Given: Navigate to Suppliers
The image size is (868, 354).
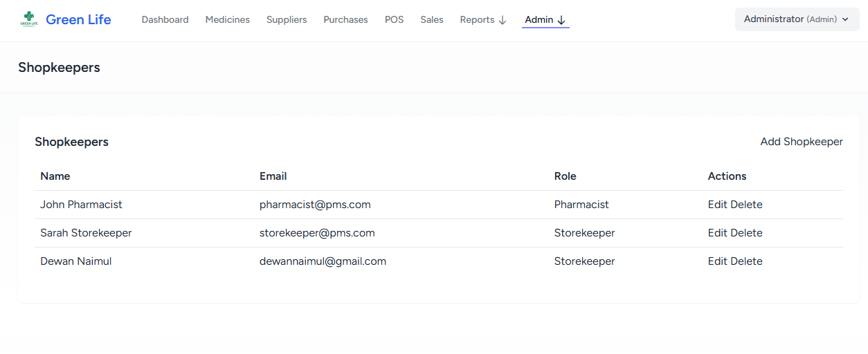Looking at the screenshot, I should pyautogui.click(x=287, y=20).
